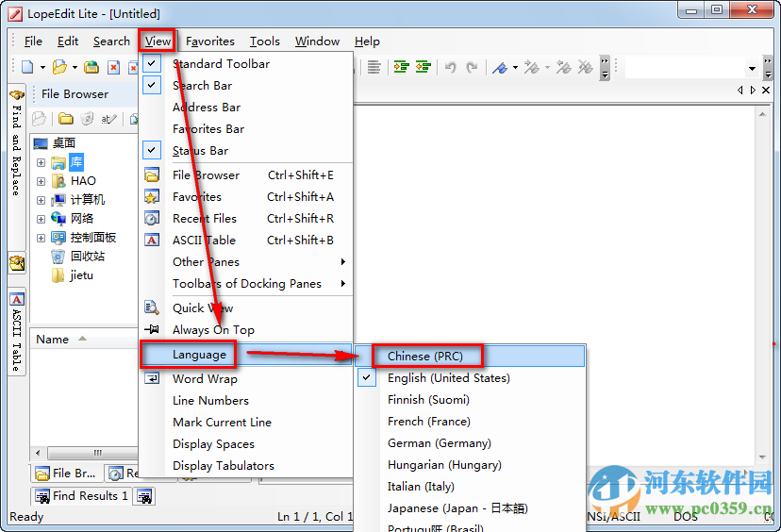Select ASCII Table menu entry
The width and height of the screenshot is (781, 532).
pyautogui.click(x=247, y=241)
